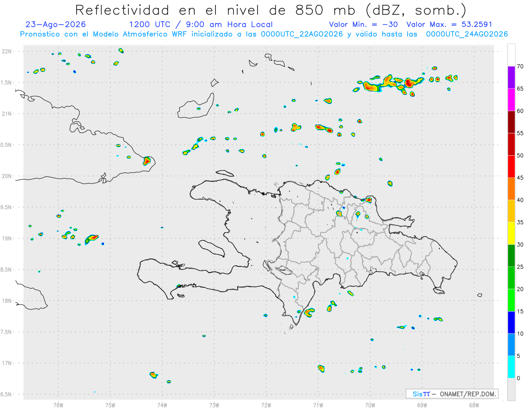The image size is (532, 411).
Task: Click the longitude label "70W"
Action: click(370, 405)
